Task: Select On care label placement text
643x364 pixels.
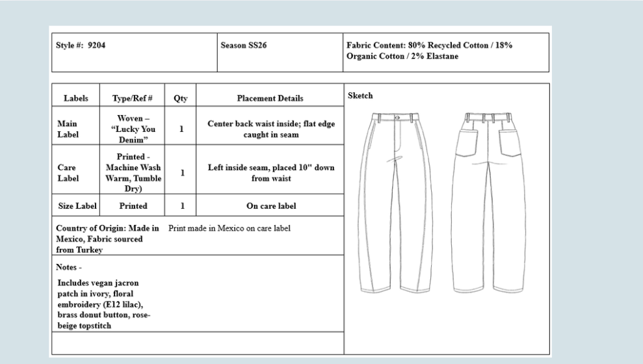Action: pyautogui.click(x=271, y=206)
